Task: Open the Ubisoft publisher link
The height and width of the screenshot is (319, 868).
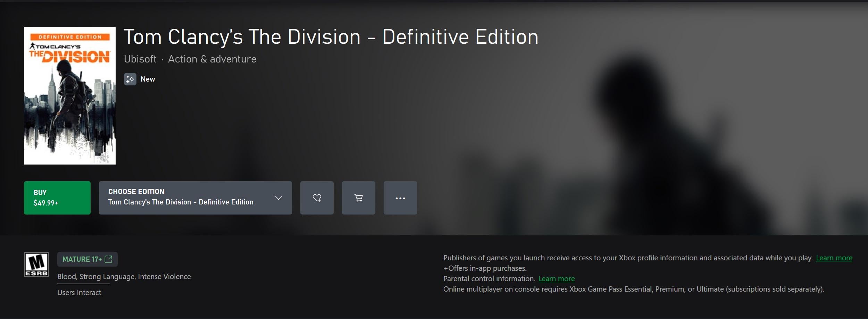Action: click(x=140, y=59)
